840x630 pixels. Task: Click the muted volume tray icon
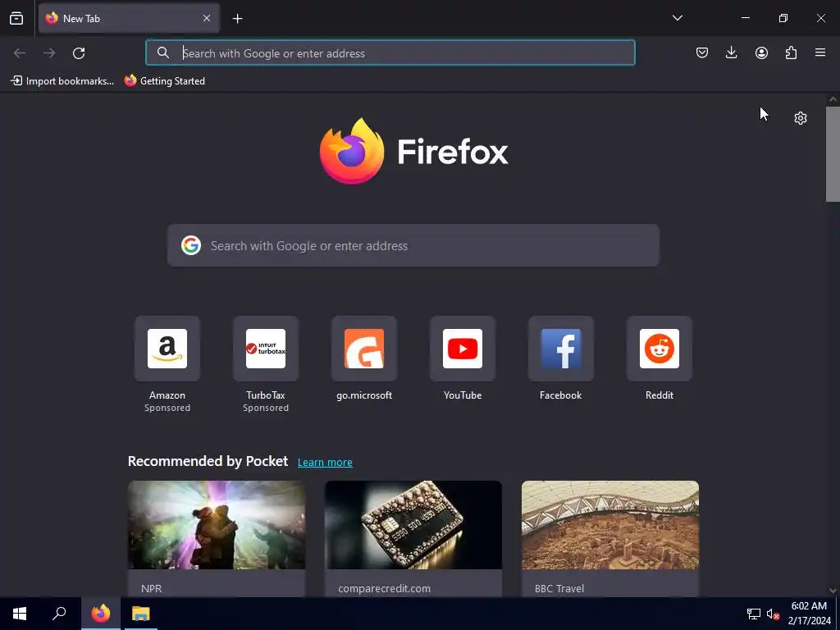click(x=773, y=614)
